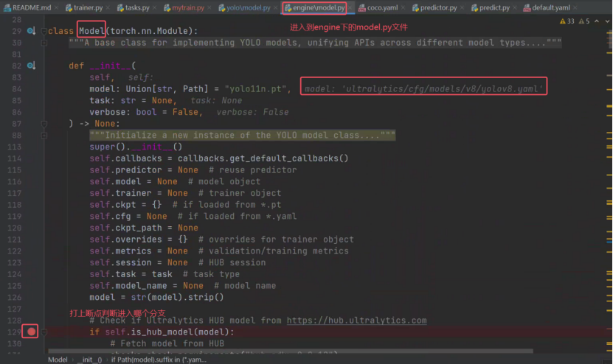Open the predict.py tab
This screenshot has height=364, width=613.
(x=494, y=7)
